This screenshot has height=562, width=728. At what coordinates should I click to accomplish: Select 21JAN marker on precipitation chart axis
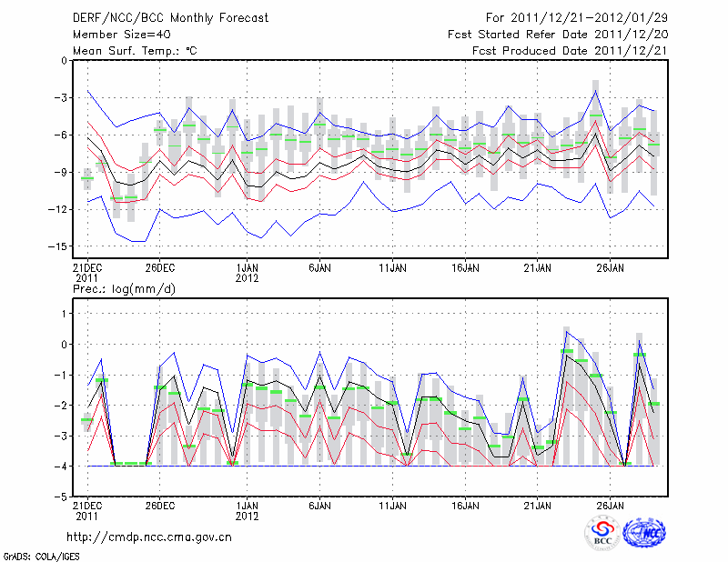[x=538, y=505]
